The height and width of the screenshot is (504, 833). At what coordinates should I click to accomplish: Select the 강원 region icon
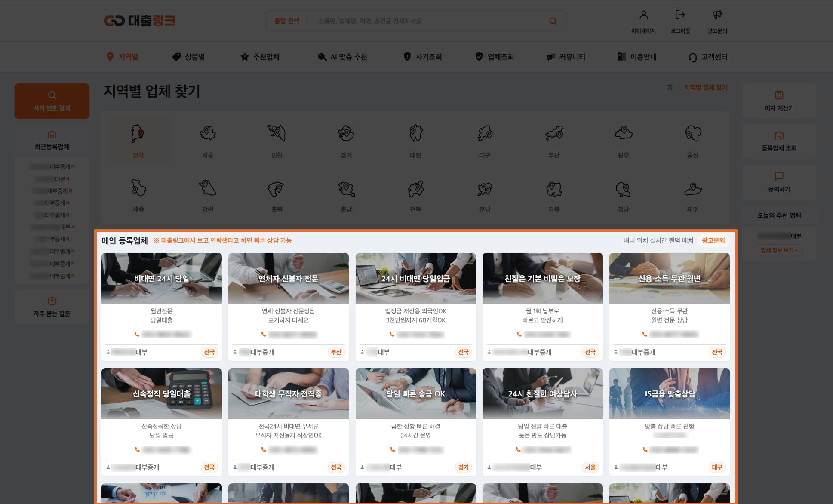(x=207, y=188)
